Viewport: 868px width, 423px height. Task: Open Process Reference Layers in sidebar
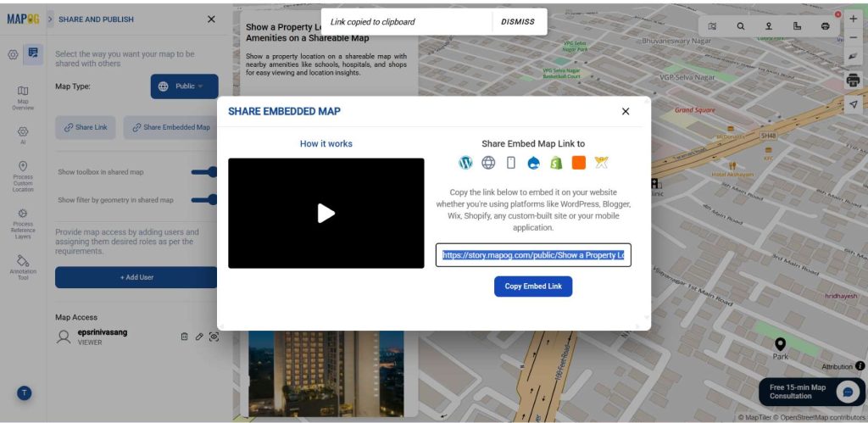pyautogui.click(x=23, y=224)
